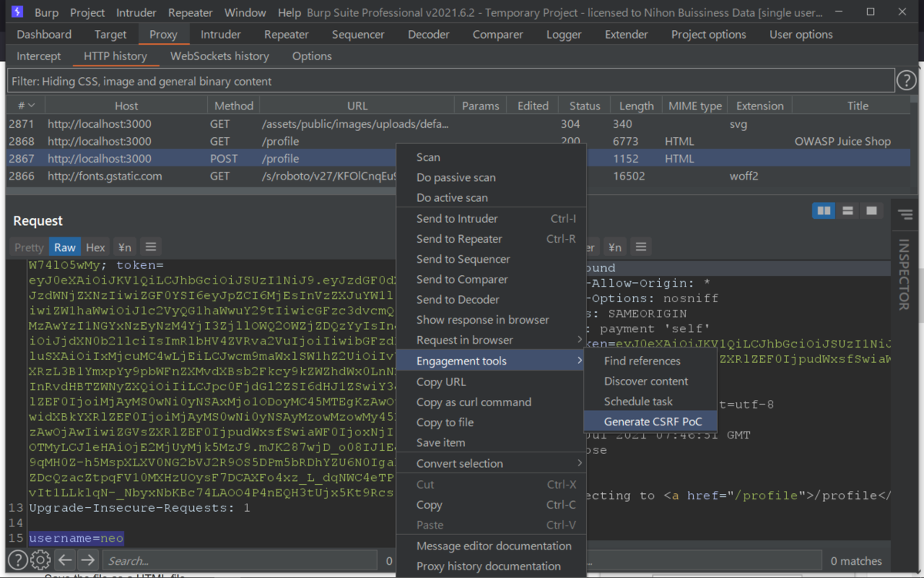
Task: Switch to the Decoder tab
Action: point(429,35)
